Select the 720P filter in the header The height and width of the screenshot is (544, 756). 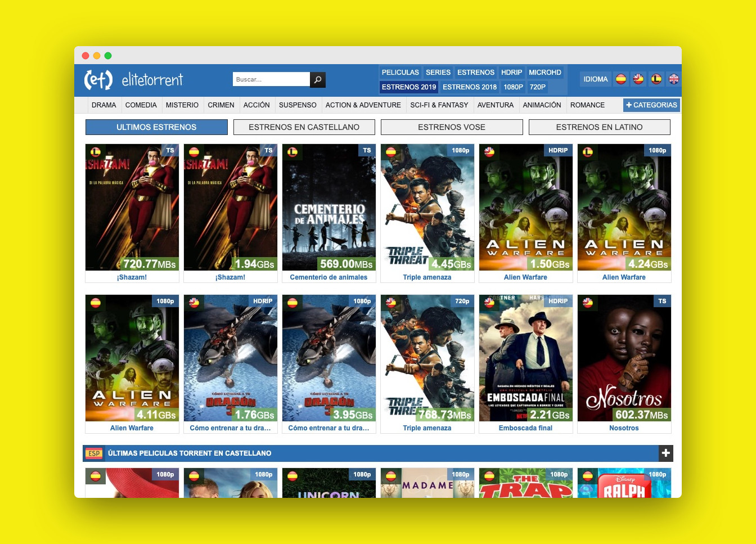(538, 87)
